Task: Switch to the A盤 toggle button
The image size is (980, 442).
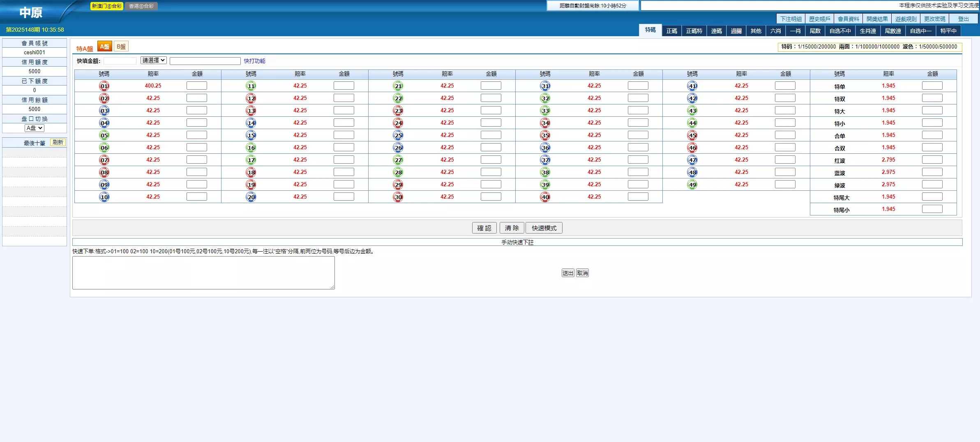Action: pyautogui.click(x=105, y=46)
